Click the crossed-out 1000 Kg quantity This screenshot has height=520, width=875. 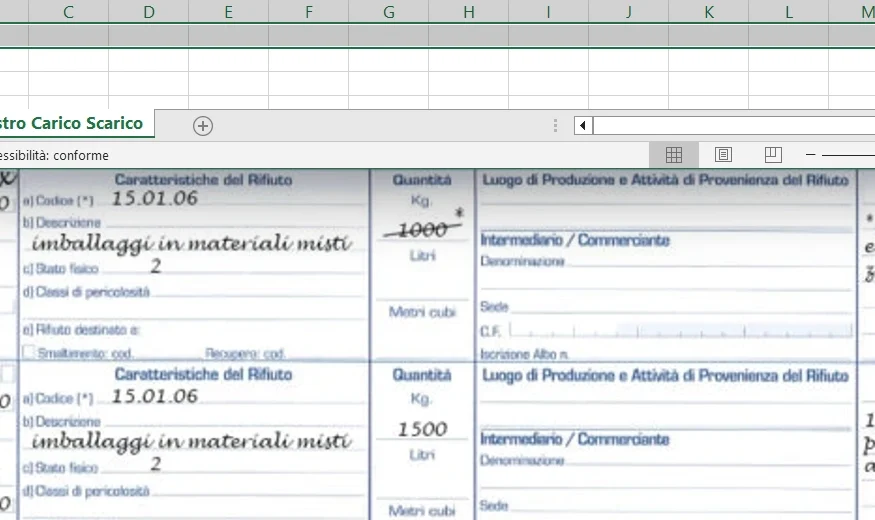pos(422,230)
